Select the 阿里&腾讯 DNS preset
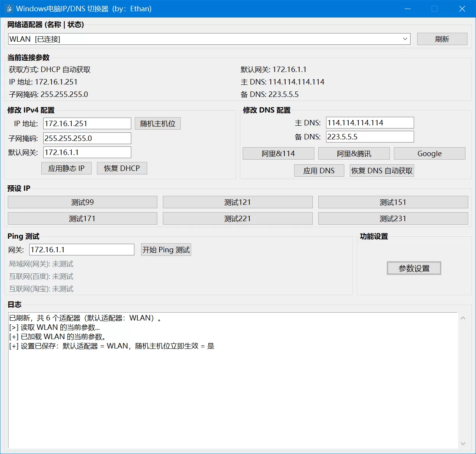 (354, 153)
